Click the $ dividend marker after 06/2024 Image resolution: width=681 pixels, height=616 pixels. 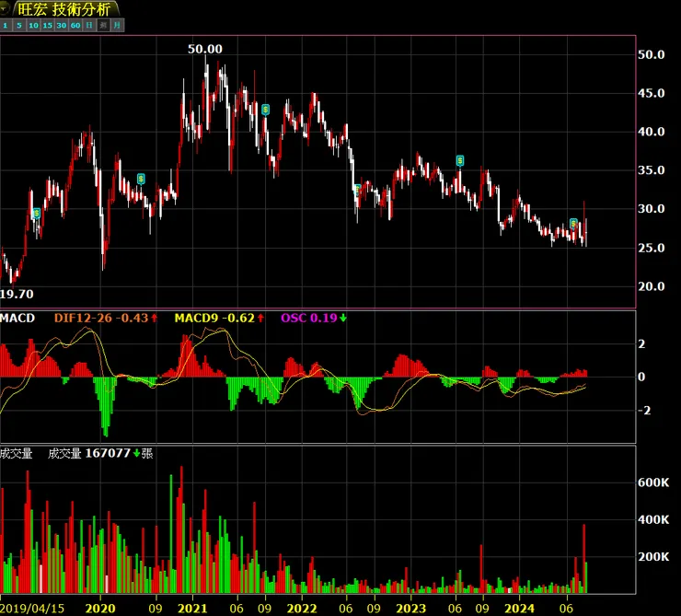point(573,224)
